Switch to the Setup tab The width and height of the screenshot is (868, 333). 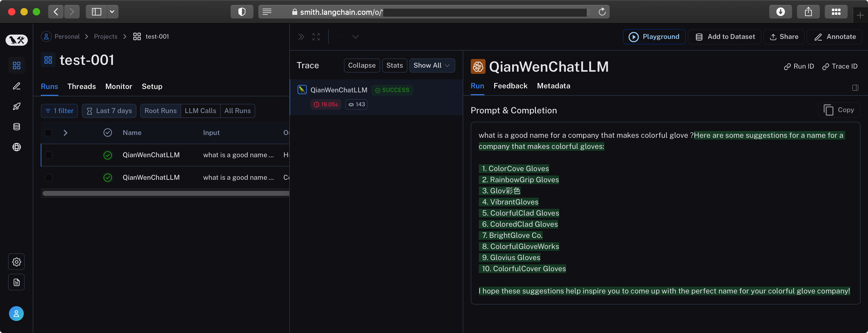point(152,86)
